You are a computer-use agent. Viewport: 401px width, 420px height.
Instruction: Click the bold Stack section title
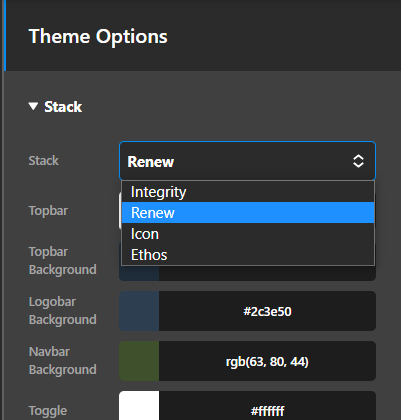pos(63,107)
